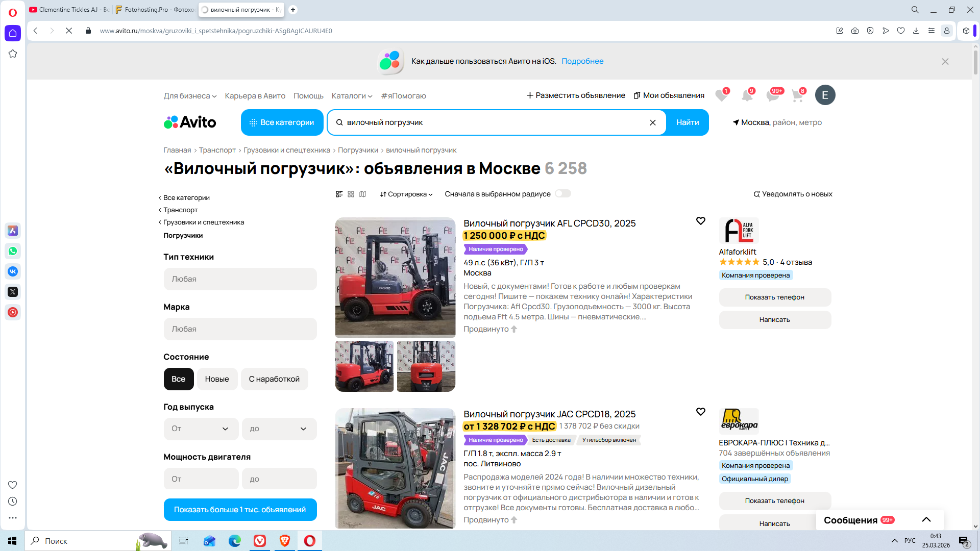This screenshot has height=551, width=980.
Task: Click the 'Марка' input field
Action: click(240, 329)
